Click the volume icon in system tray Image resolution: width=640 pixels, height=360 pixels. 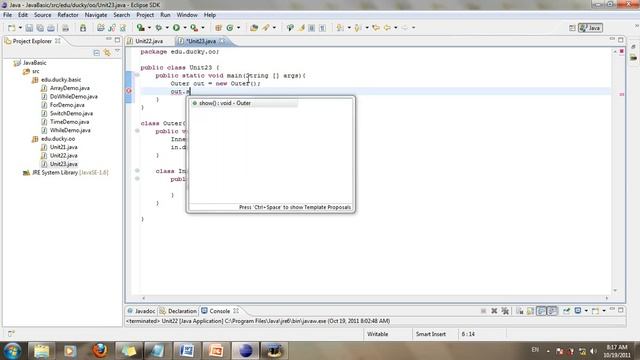[593, 351]
